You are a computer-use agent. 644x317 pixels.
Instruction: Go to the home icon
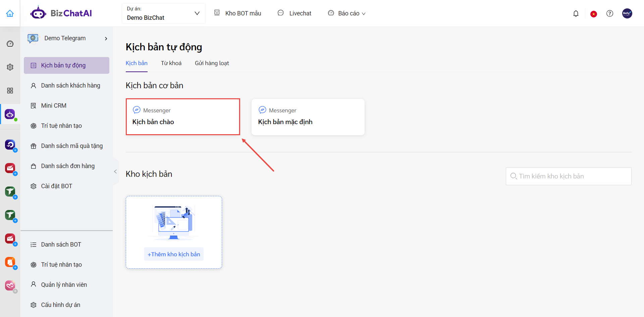pos(10,13)
